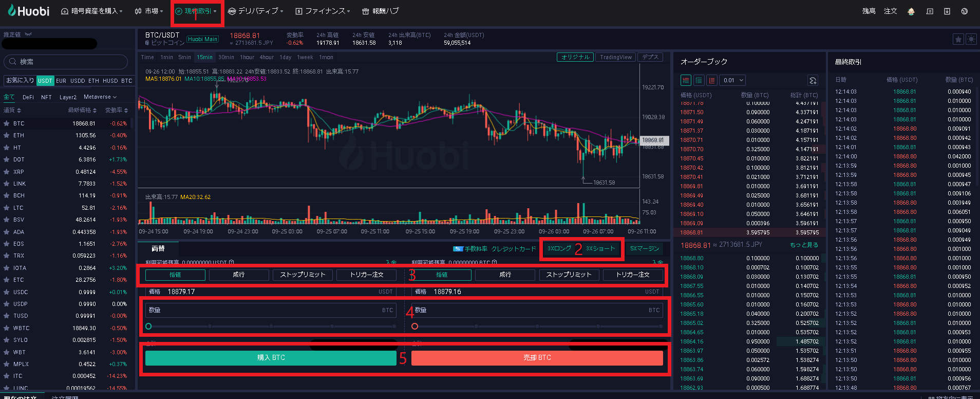
Task: Show combined buy and sell order book view
Action: coord(686,80)
